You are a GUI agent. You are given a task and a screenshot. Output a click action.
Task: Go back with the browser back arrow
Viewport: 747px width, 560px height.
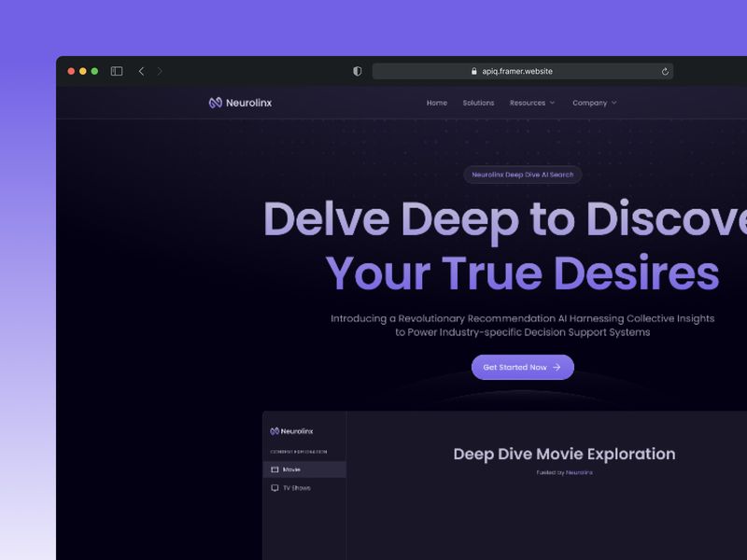pyautogui.click(x=142, y=72)
